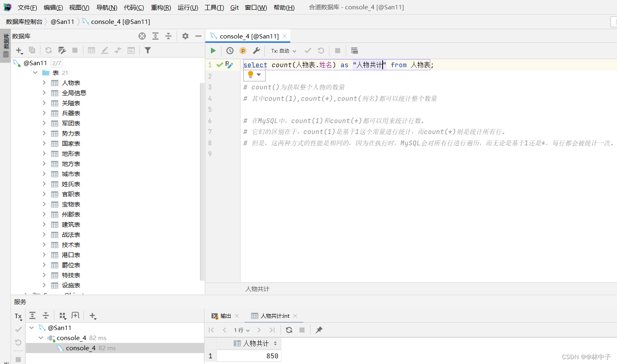617x364 pixels.
Task: Open console settings wrench icon
Action: [256, 51]
